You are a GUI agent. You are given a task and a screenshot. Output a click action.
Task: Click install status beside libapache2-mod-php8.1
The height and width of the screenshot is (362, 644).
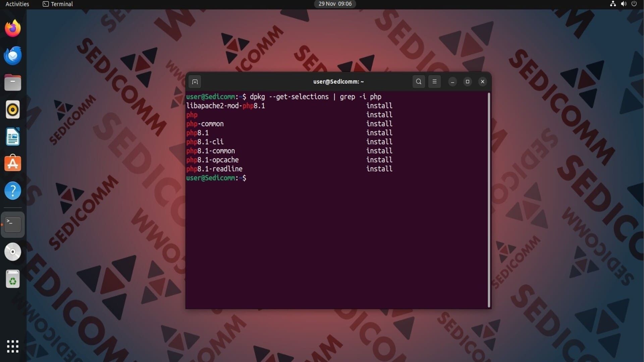[379, 106]
